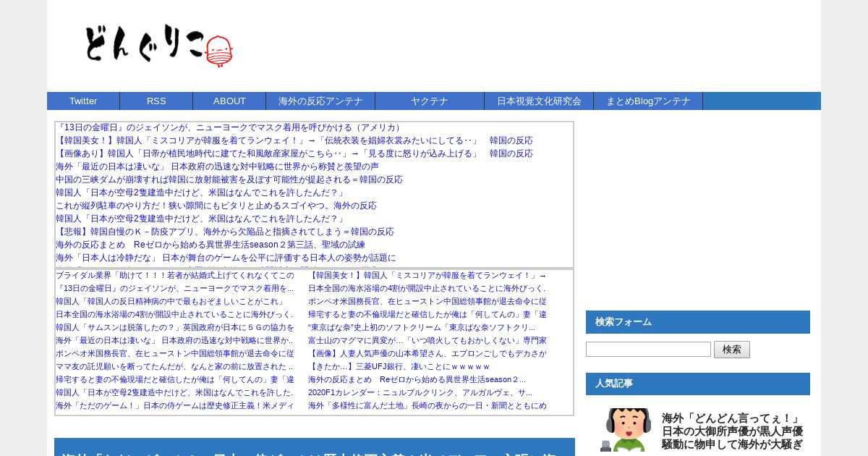Open top-list link 海外の反応まとめ Reゼロから始める異世界生活season２第三話

(210, 245)
